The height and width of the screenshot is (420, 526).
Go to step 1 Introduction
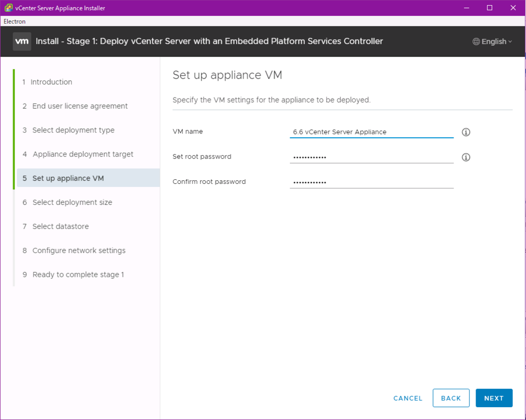[47, 82]
